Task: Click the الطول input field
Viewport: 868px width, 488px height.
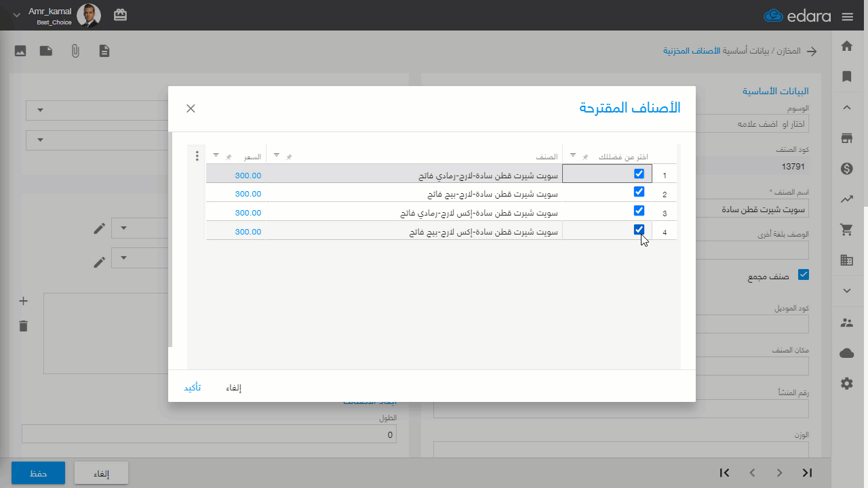Action: (210, 434)
